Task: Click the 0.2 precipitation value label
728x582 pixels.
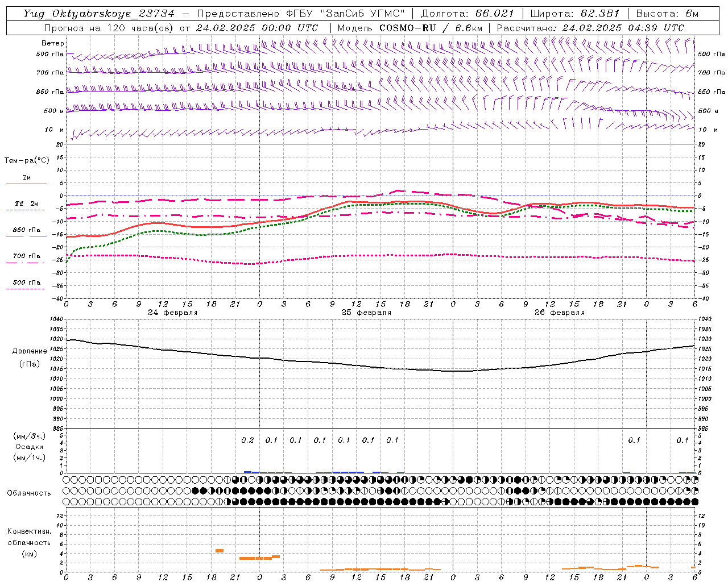Action: (247, 440)
